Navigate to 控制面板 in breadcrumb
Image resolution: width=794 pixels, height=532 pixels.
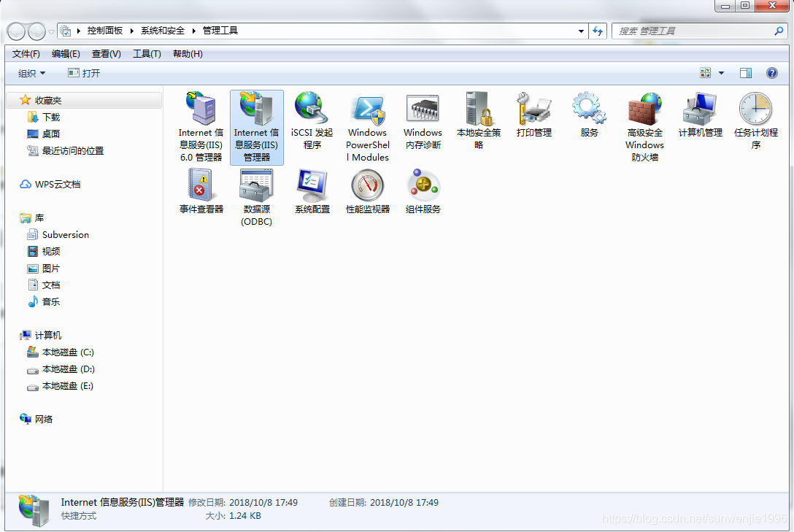pyautogui.click(x=105, y=31)
